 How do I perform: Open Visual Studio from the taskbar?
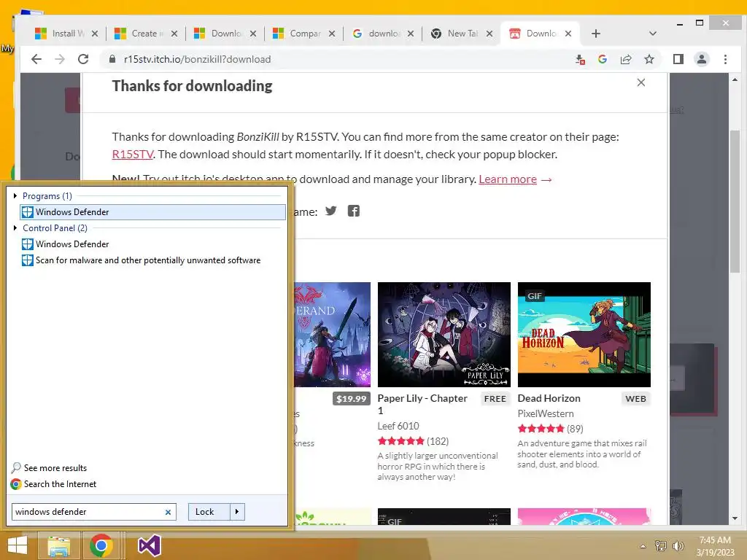(149, 545)
